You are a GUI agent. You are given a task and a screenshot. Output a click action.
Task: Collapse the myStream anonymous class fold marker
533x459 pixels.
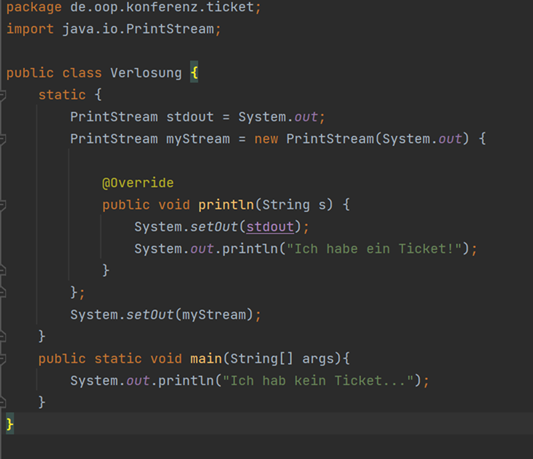coord(2,139)
